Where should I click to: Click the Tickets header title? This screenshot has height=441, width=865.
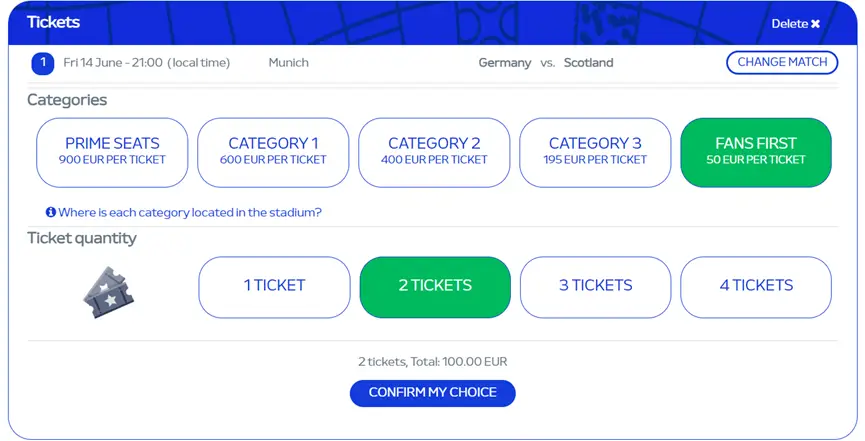[x=54, y=22]
